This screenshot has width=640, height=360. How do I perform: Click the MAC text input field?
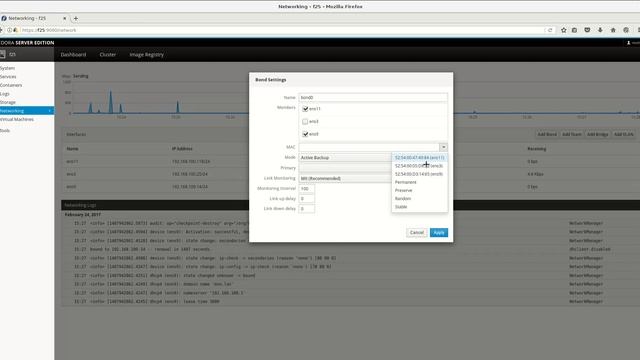(x=369, y=147)
